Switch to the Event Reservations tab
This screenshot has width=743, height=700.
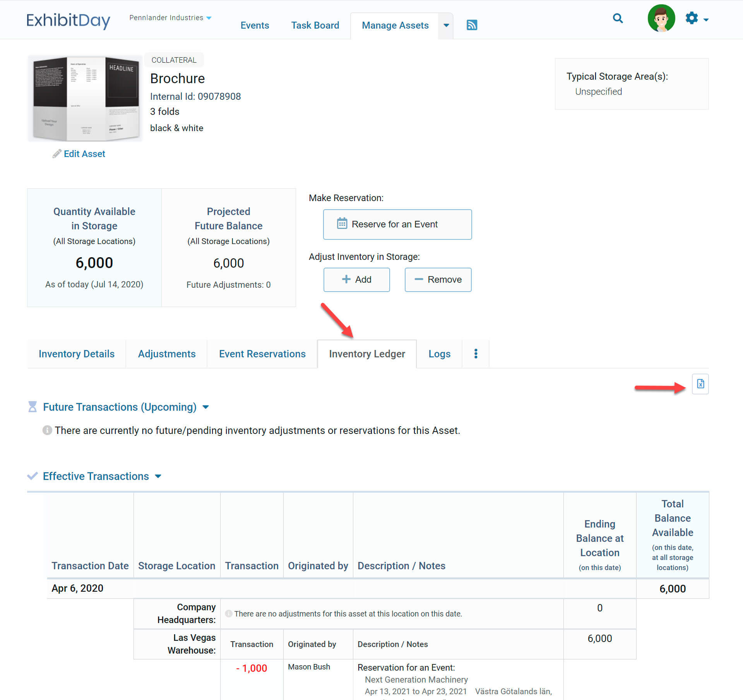point(262,353)
